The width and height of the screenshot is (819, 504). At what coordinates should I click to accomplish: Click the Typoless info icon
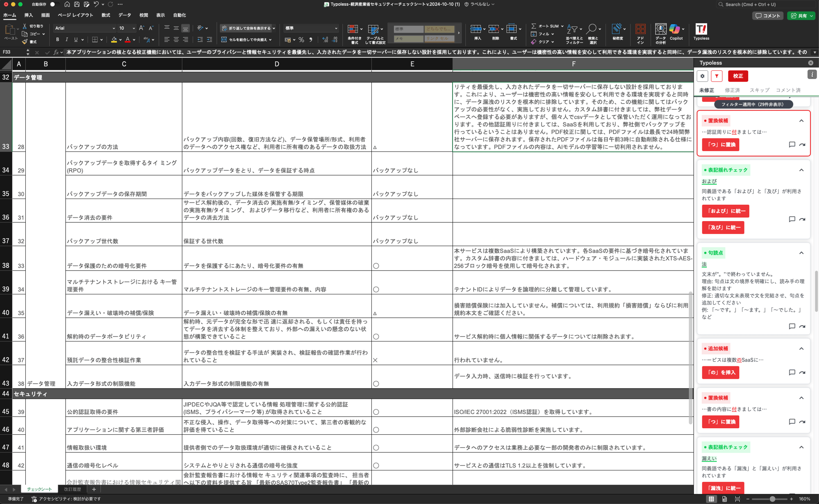812,75
